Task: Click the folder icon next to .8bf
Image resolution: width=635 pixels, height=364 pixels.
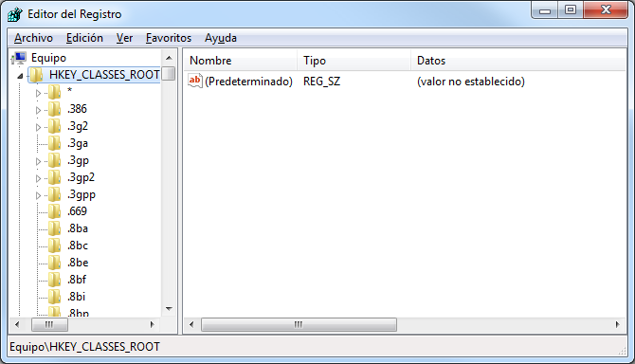Action: click(54, 280)
